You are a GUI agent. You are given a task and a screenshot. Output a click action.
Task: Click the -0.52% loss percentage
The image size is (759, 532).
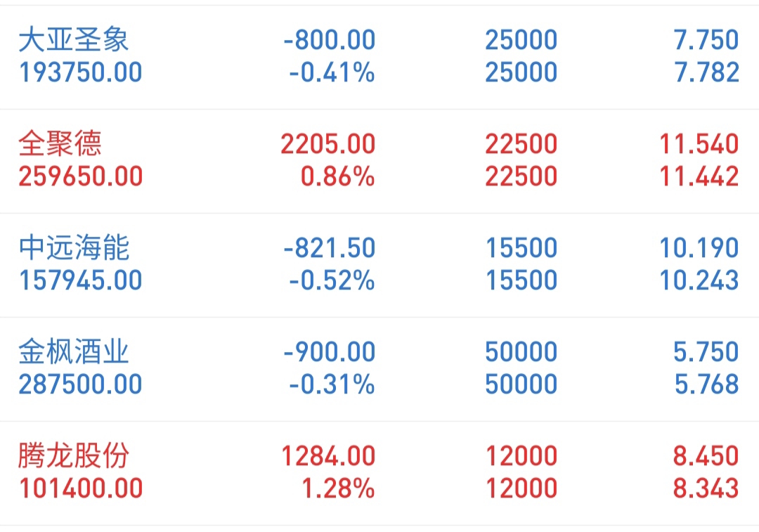tap(332, 281)
